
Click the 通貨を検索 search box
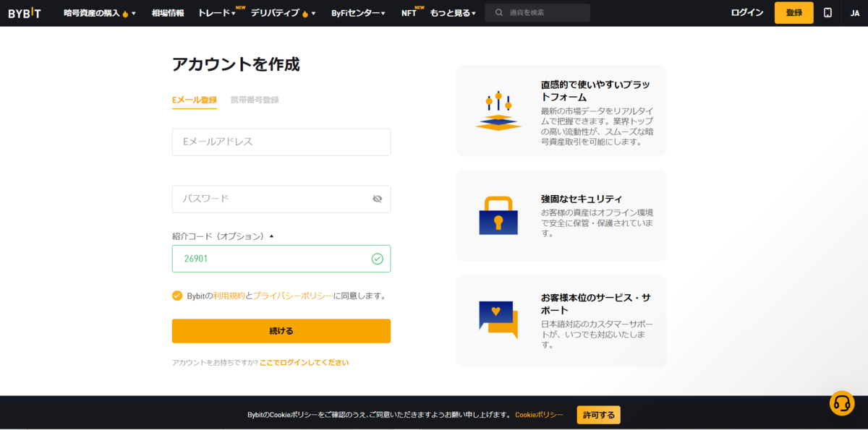coord(537,13)
